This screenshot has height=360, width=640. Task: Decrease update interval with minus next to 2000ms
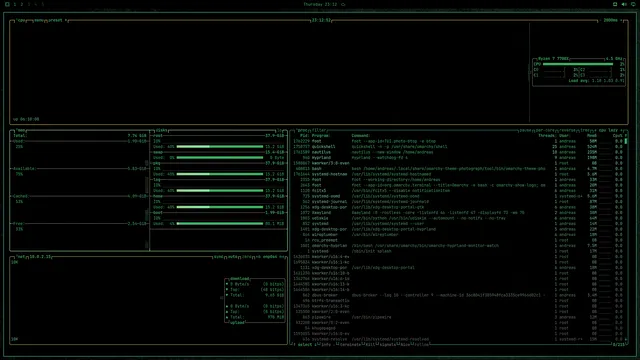[x=600, y=20]
